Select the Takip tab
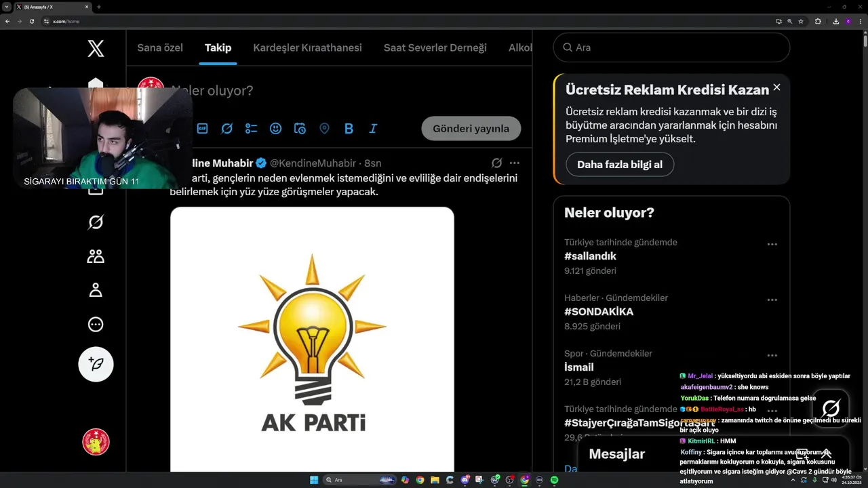 coord(218,47)
